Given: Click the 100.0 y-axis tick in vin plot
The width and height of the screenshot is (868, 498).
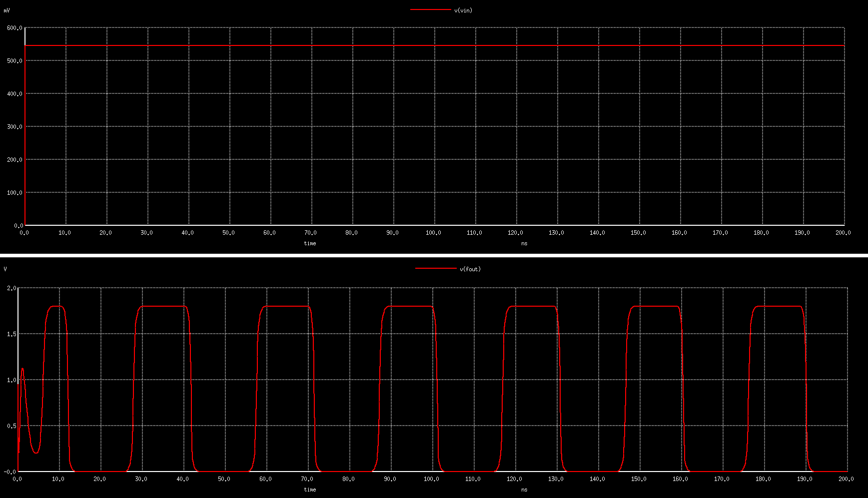Looking at the screenshot, I should pos(14,193).
